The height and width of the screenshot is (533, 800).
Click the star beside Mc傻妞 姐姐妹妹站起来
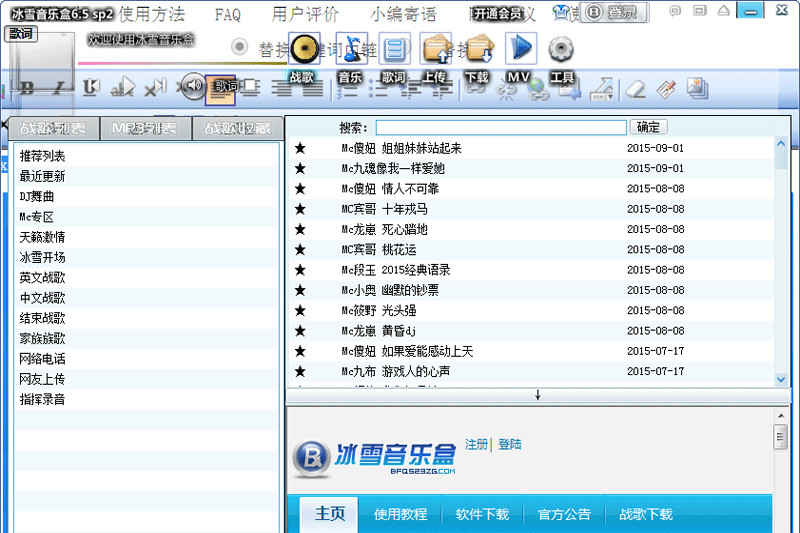coord(300,148)
